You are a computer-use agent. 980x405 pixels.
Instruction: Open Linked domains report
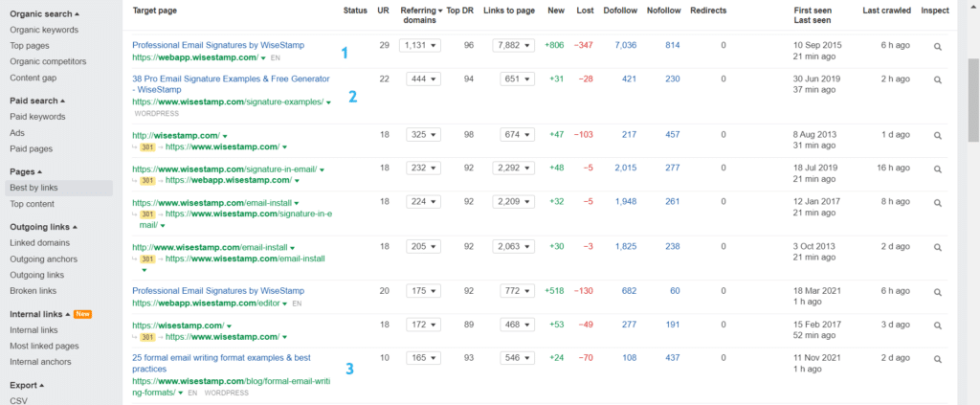pyautogui.click(x=40, y=243)
